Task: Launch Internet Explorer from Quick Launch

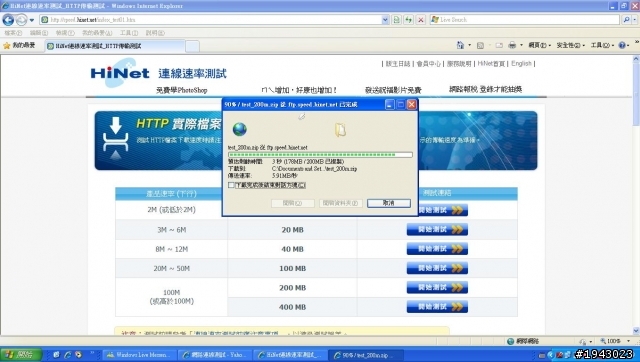Action: (67, 355)
